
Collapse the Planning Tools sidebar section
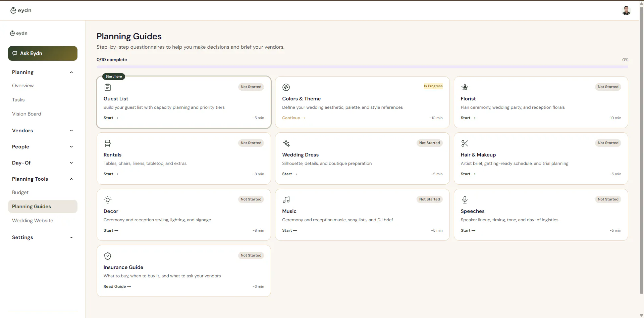click(x=43, y=179)
